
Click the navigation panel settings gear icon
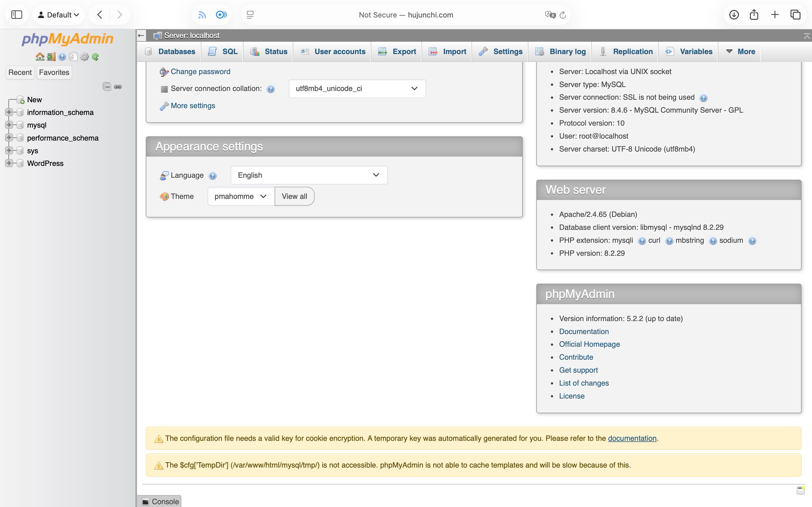click(x=84, y=57)
